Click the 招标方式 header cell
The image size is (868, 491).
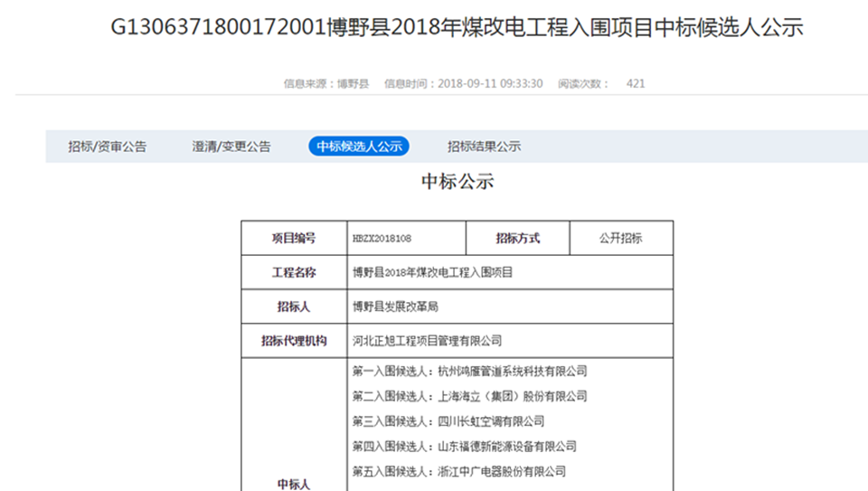[x=517, y=238]
